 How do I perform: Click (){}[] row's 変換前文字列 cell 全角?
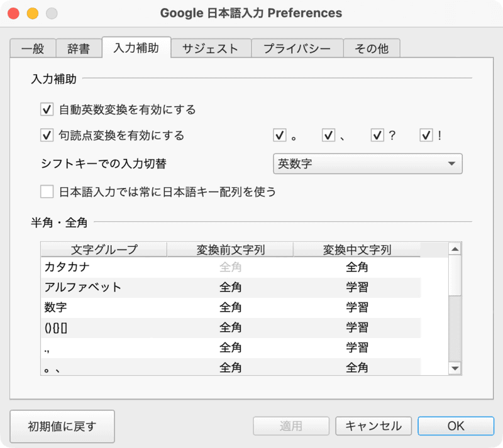tap(230, 327)
